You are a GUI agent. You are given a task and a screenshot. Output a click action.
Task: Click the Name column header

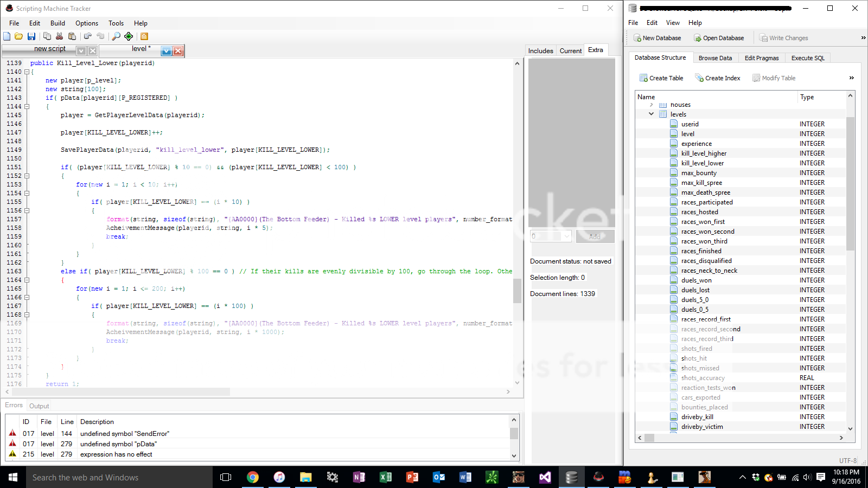[x=717, y=97]
